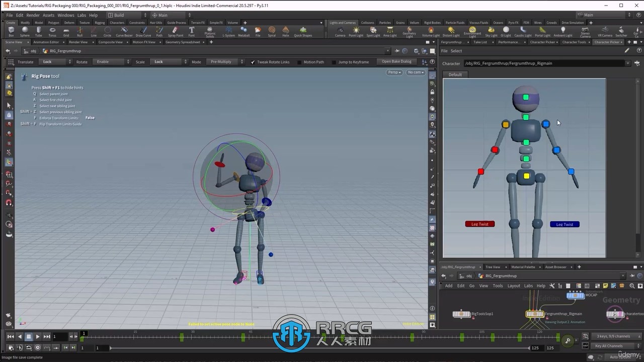644x362 pixels.
Task: Select the MOCAP node
Action: 575,295
